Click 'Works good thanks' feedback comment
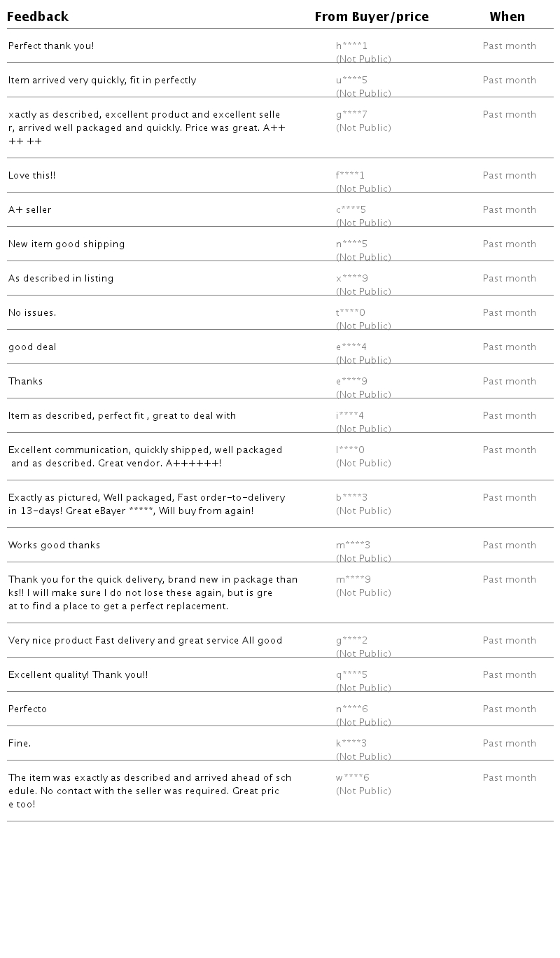The height and width of the screenshot is (958, 560). coord(54,546)
